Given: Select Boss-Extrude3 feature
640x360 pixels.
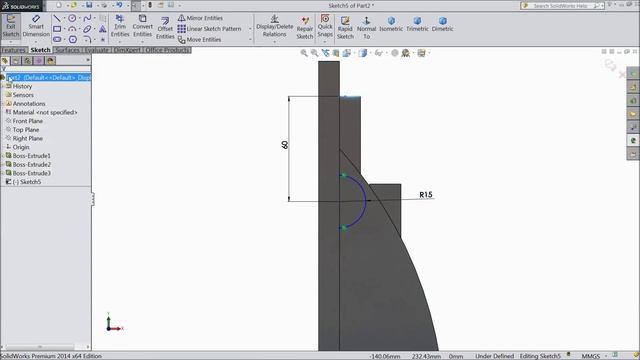Looking at the screenshot, I should [x=28, y=173].
